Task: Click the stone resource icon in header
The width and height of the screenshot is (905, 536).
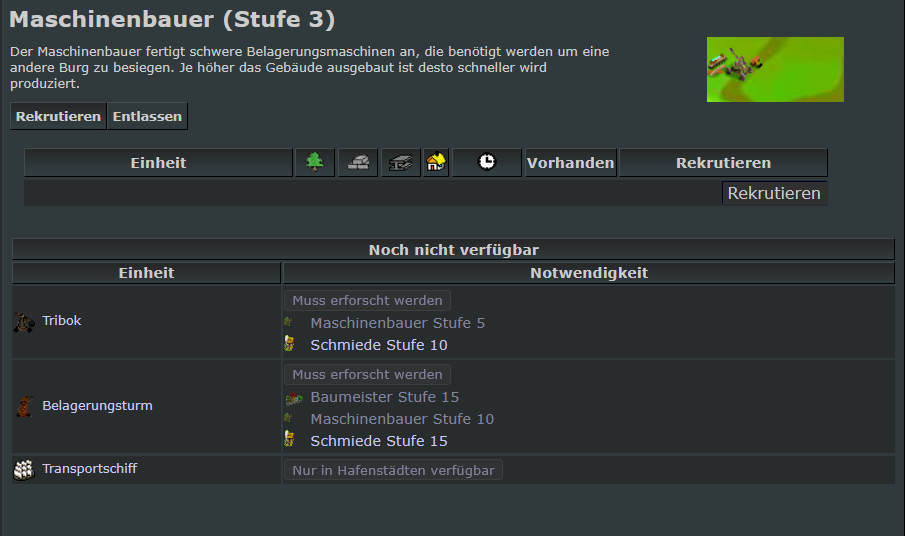Action: click(x=357, y=163)
